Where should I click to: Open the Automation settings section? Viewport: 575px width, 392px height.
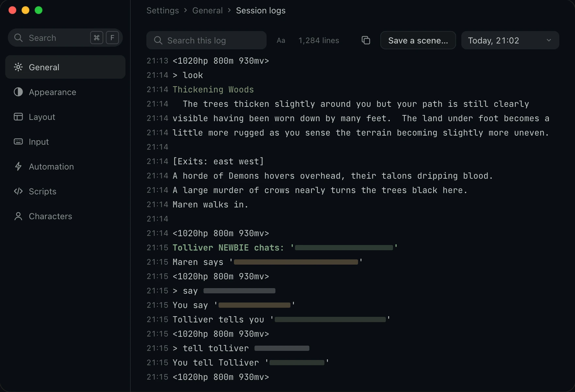(65, 167)
